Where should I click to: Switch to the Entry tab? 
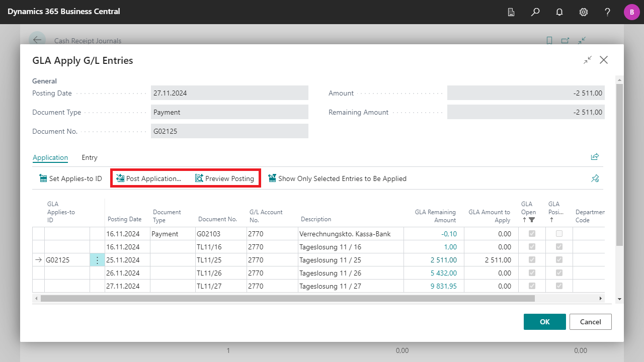(90, 157)
